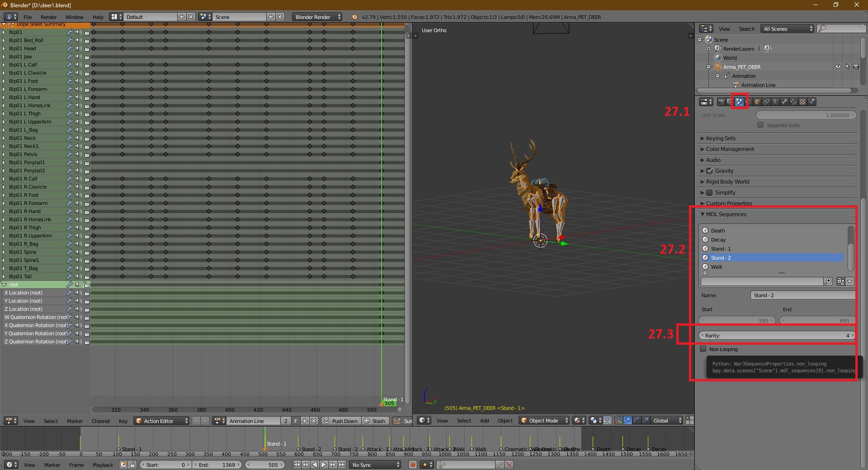Unlink the Animation Line action with X
The height and width of the screenshot is (470, 868).
(314, 421)
